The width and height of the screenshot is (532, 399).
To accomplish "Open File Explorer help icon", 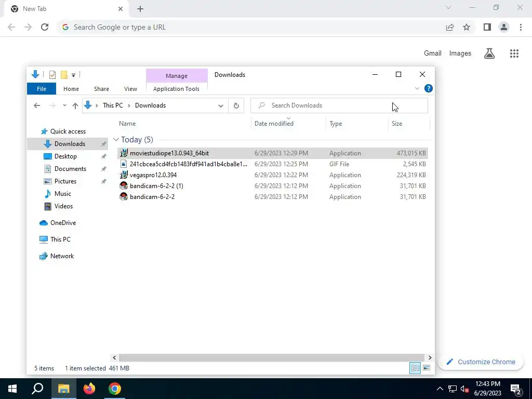I will 429,88.
